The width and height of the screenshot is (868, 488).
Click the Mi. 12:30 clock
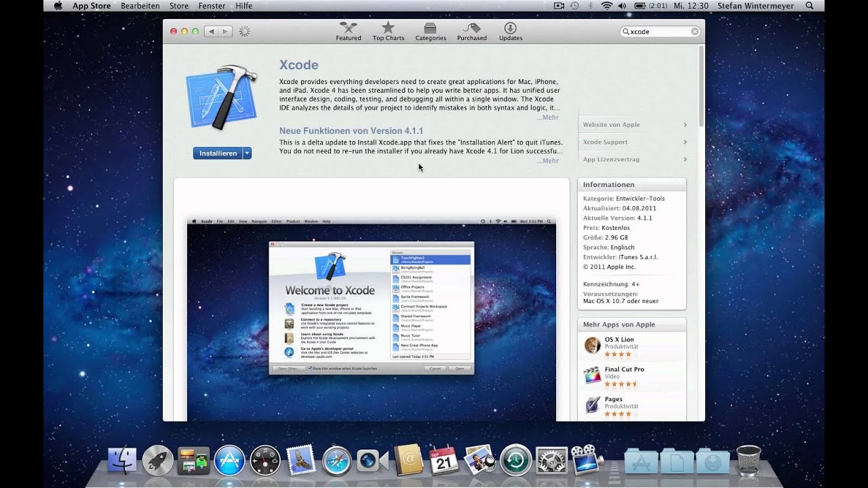pyautogui.click(x=691, y=5)
